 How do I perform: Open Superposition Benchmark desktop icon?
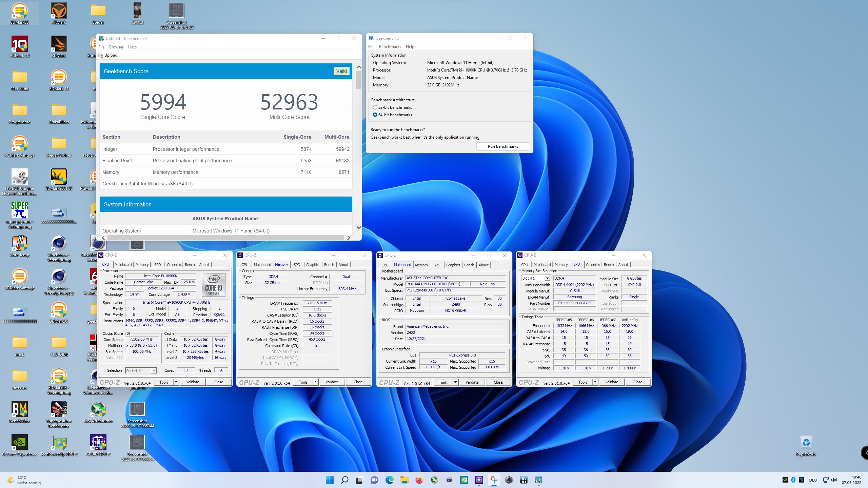pos(59,414)
